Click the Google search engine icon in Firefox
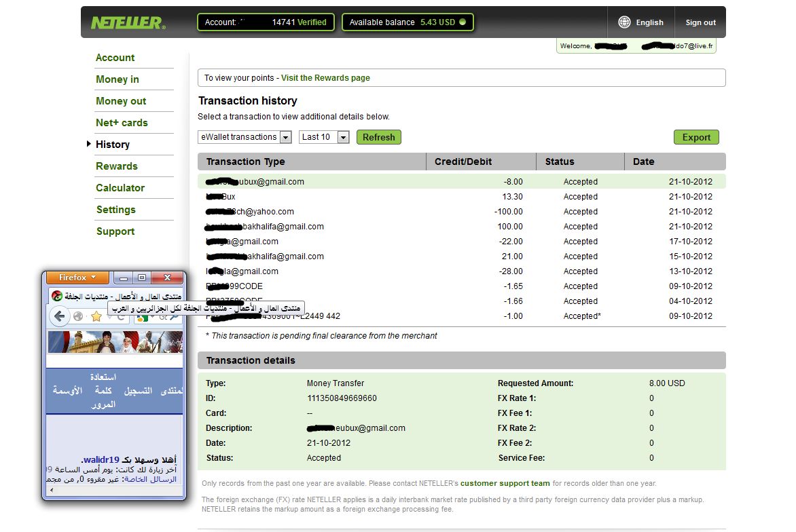The image size is (796, 532). click(x=143, y=318)
